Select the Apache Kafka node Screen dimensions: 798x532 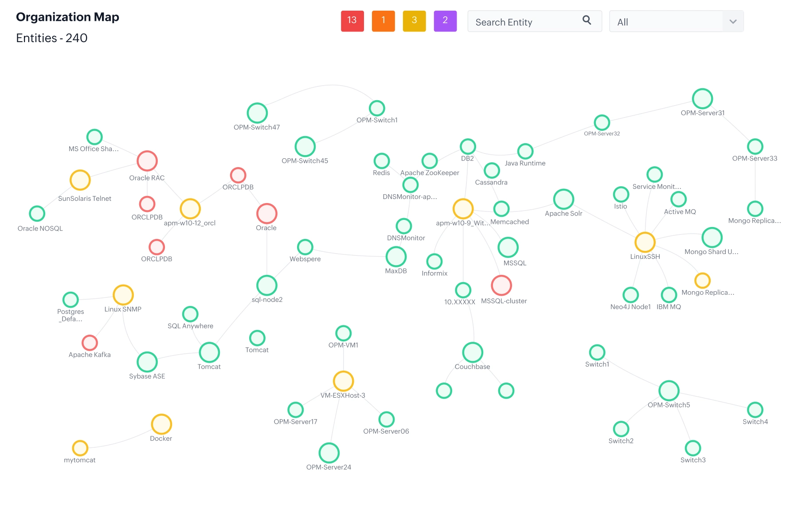90,343
